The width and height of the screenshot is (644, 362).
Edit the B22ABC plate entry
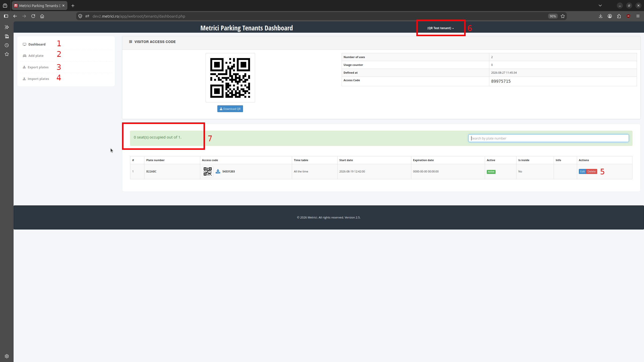[x=582, y=171]
